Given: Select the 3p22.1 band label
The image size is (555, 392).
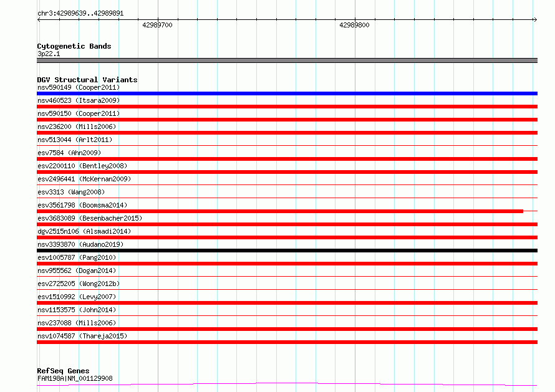Looking at the screenshot, I should tap(49, 54).
